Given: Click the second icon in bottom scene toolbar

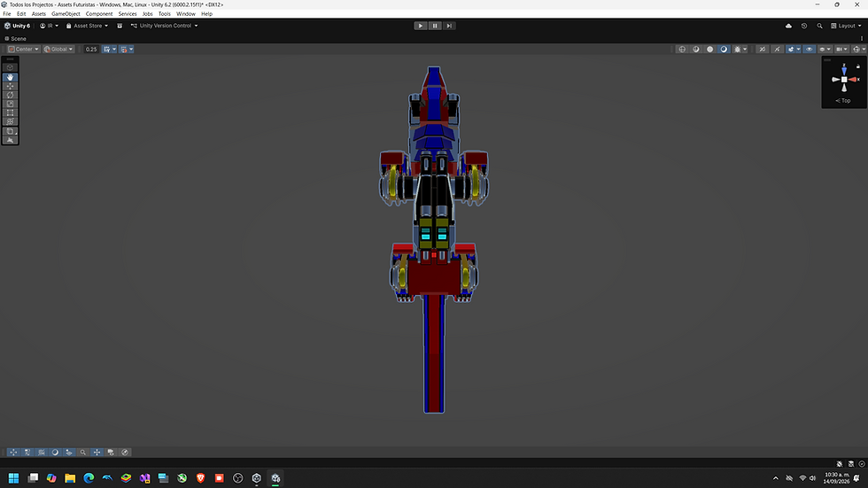Looking at the screenshot, I should (27, 452).
